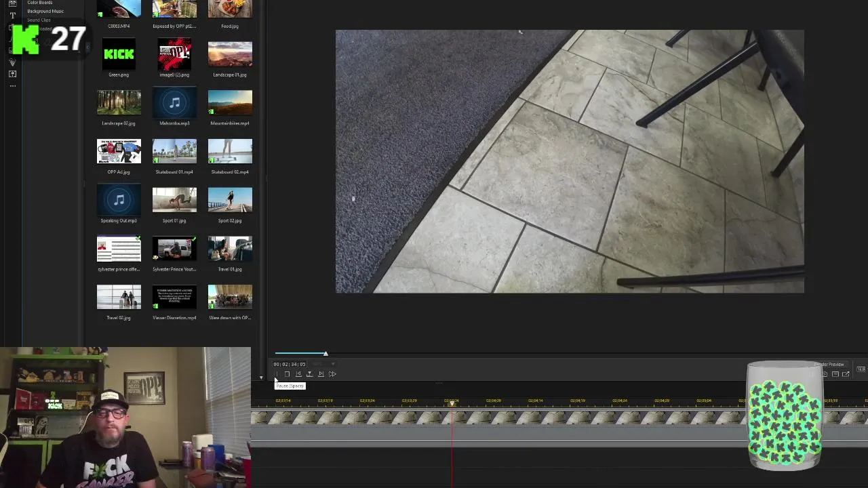Image resolution: width=868 pixels, height=488 pixels.
Task: Click the timeline playhead marker on the ruler
Action: point(452,403)
